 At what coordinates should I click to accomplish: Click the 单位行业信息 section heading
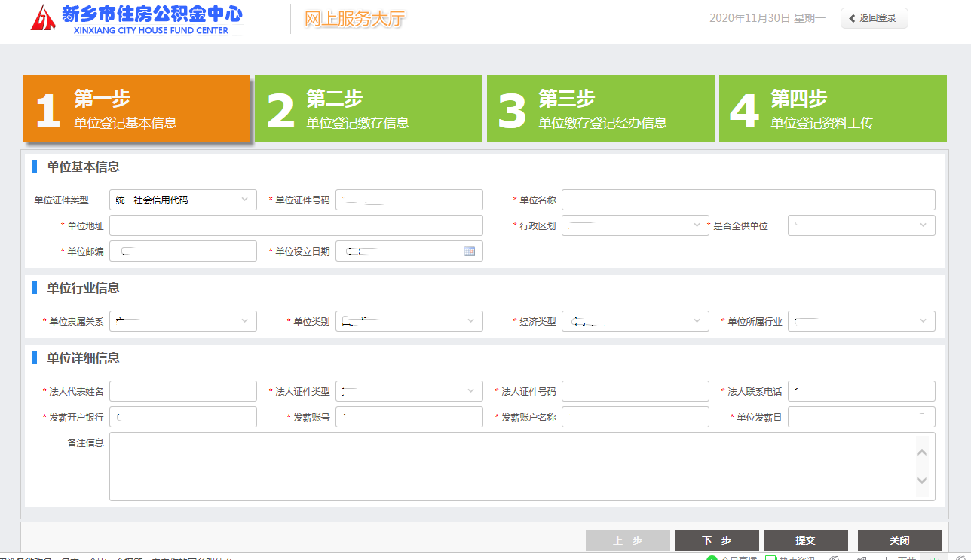(x=83, y=288)
